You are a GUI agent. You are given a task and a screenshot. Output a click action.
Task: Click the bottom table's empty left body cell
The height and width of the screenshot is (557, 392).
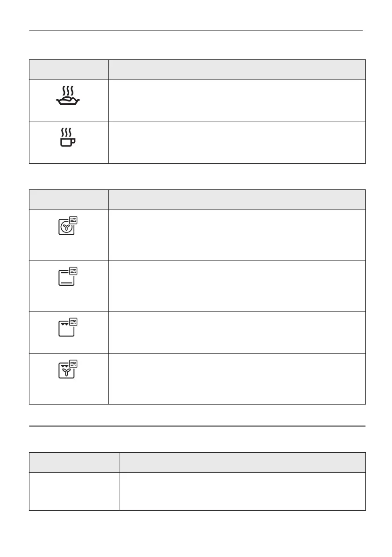pos(74,491)
